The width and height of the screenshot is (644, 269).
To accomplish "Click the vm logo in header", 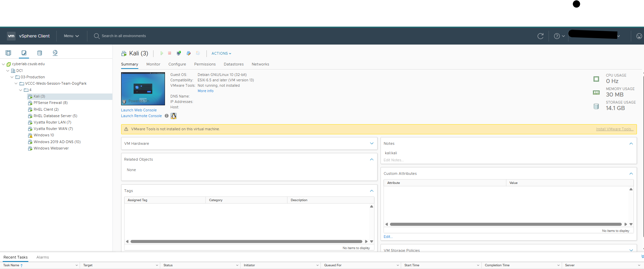I will 11,36.
